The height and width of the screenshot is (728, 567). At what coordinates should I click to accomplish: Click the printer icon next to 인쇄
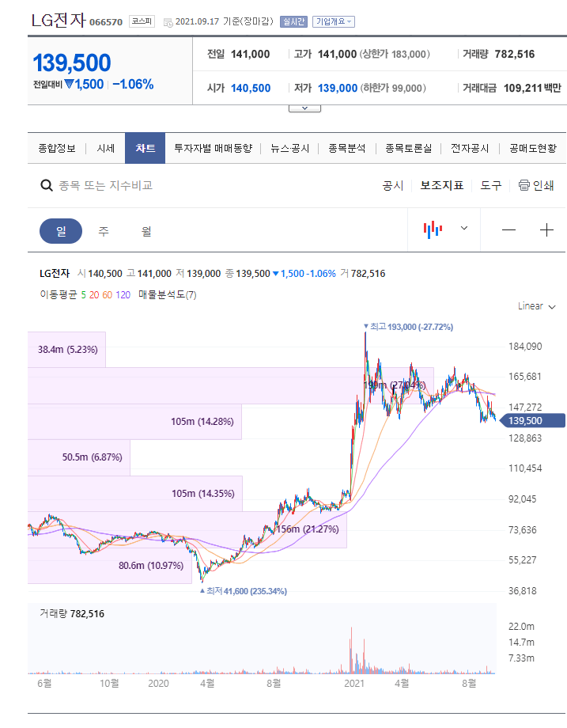(x=524, y=185)
